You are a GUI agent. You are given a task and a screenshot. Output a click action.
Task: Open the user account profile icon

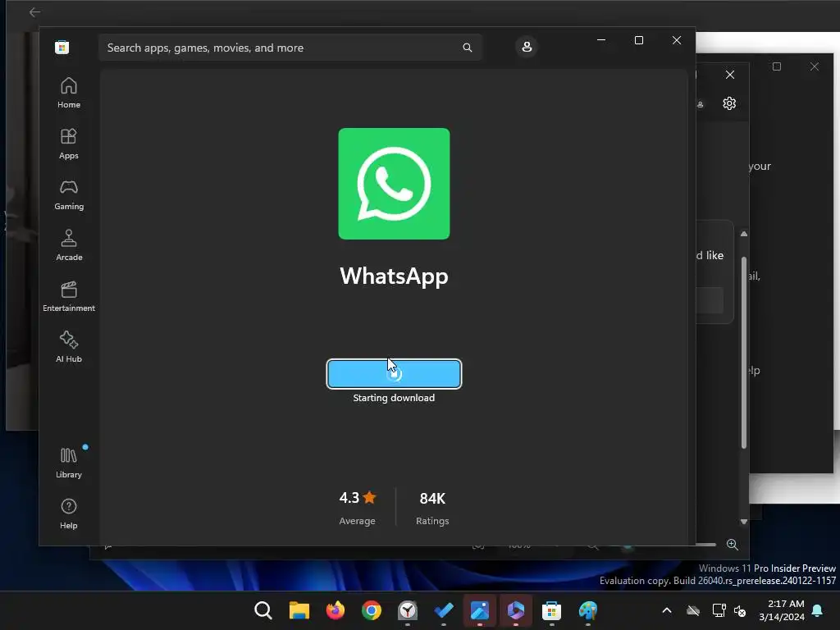point(527,47)
